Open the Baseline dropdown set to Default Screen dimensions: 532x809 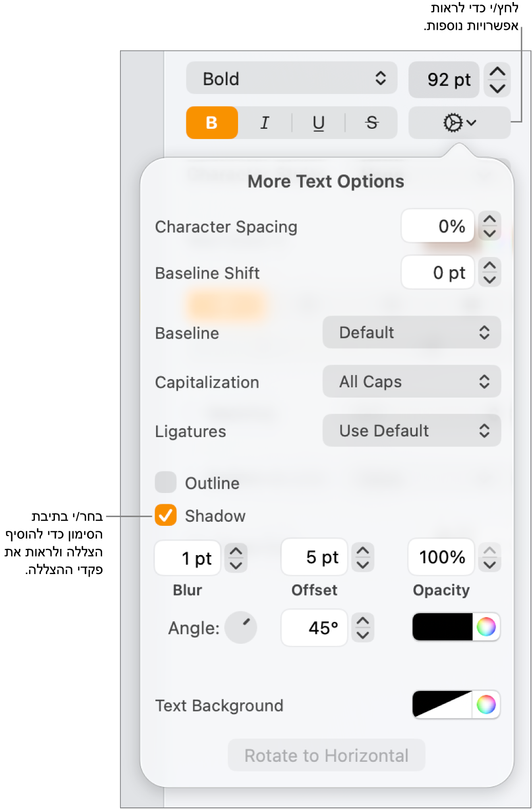411,332
